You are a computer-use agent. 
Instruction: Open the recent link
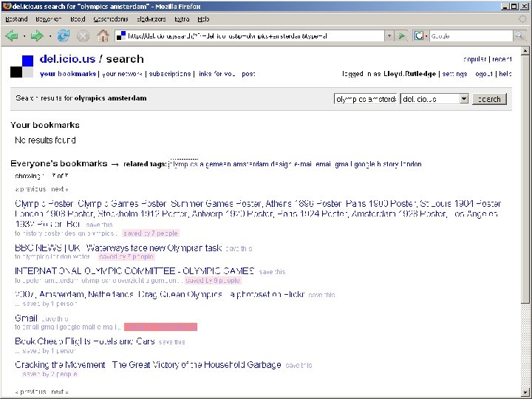(x=502, y=59)
